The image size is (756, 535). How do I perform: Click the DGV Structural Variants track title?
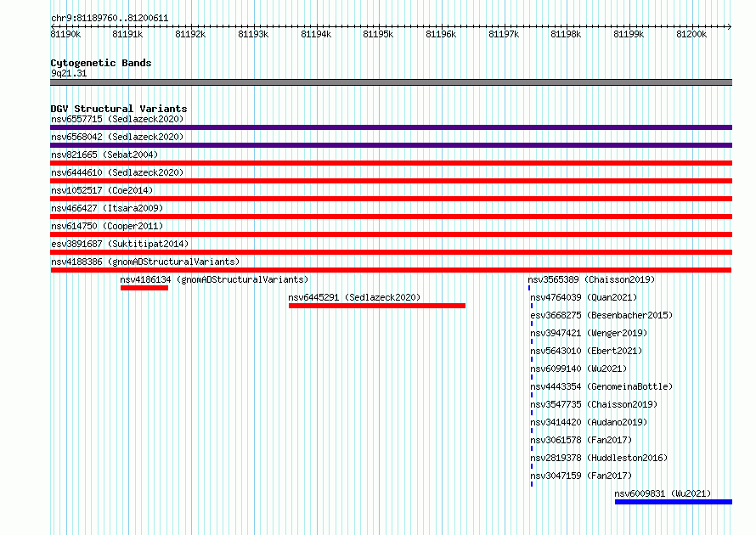(119, 109)
